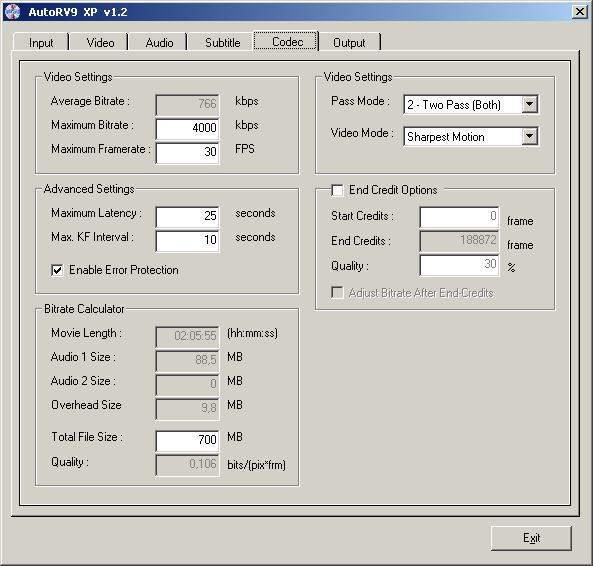Click the Exit button

pyautogui.click(x=531, y=538)
